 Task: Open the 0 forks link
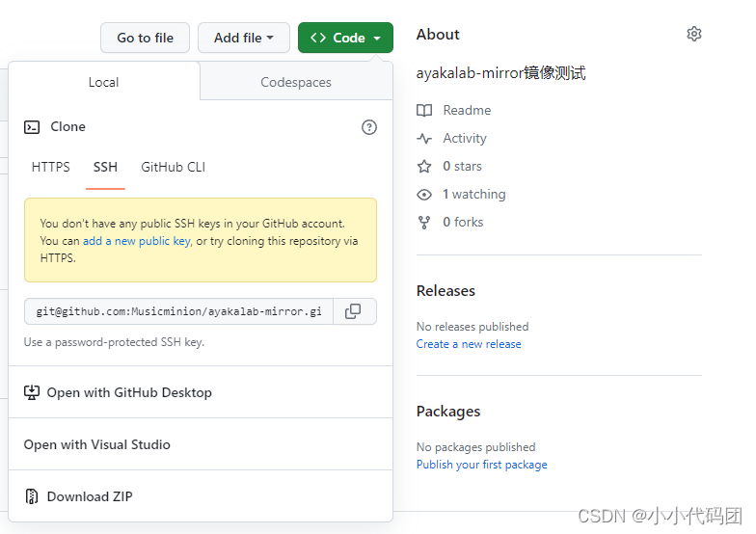tap(463, 222)
